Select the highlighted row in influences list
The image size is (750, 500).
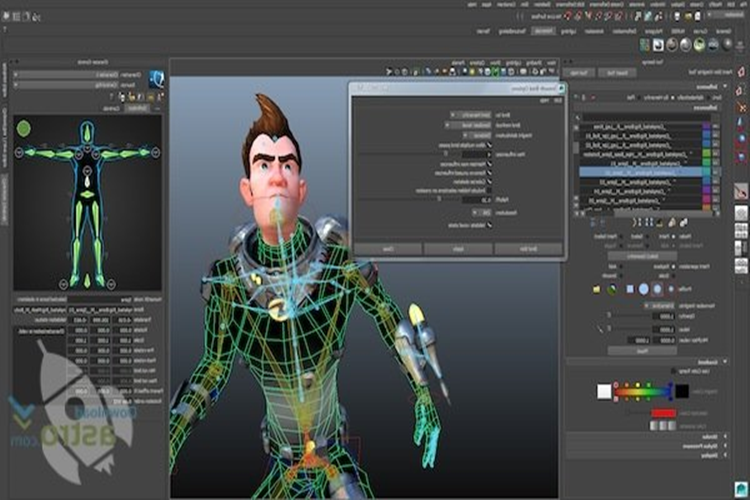[x=641, y=172]
